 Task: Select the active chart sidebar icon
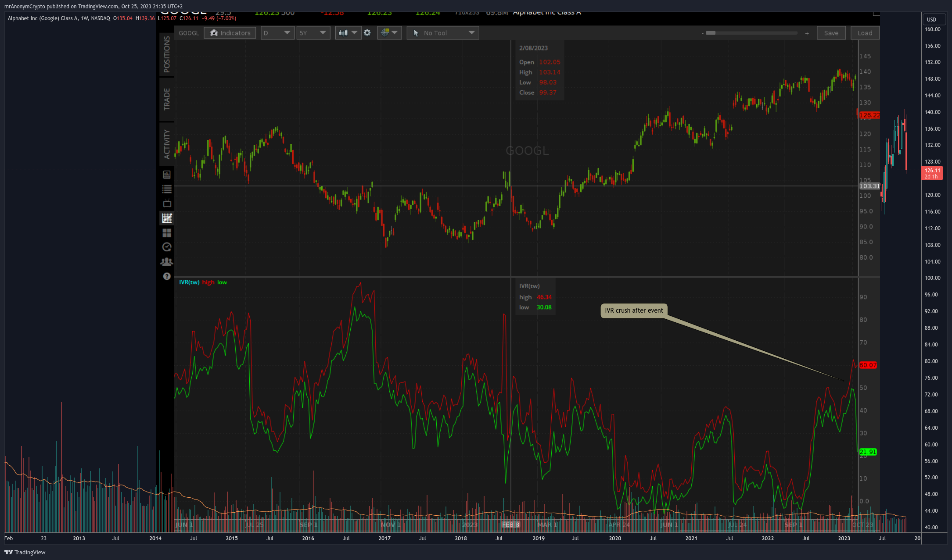(167, 218)
